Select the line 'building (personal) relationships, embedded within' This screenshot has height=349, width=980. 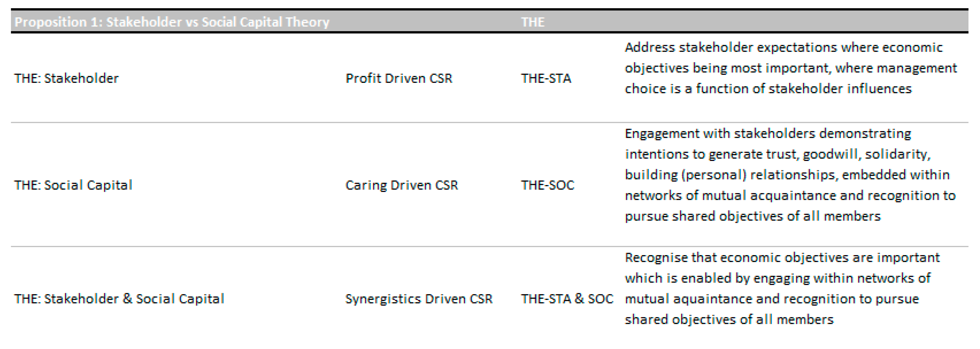(787, 175)
